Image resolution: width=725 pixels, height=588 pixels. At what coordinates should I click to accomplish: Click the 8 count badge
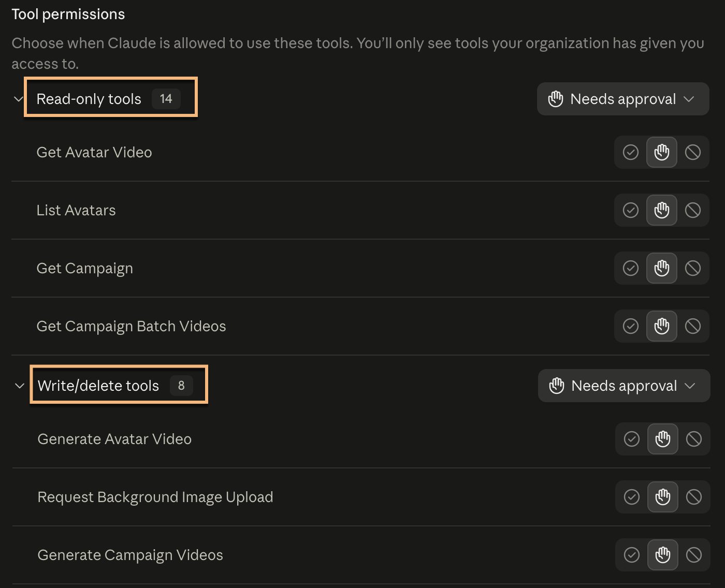181,386
